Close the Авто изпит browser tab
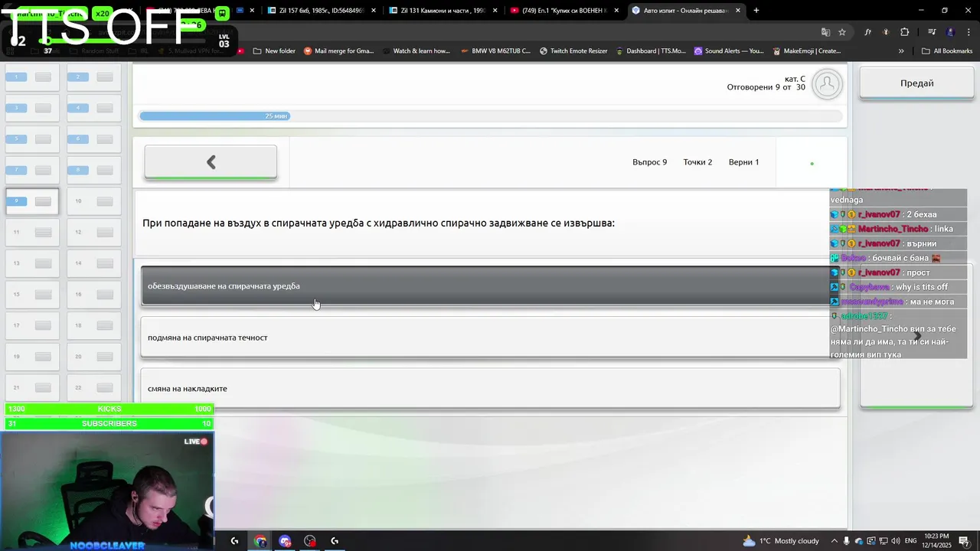 [x=738, y=11]
